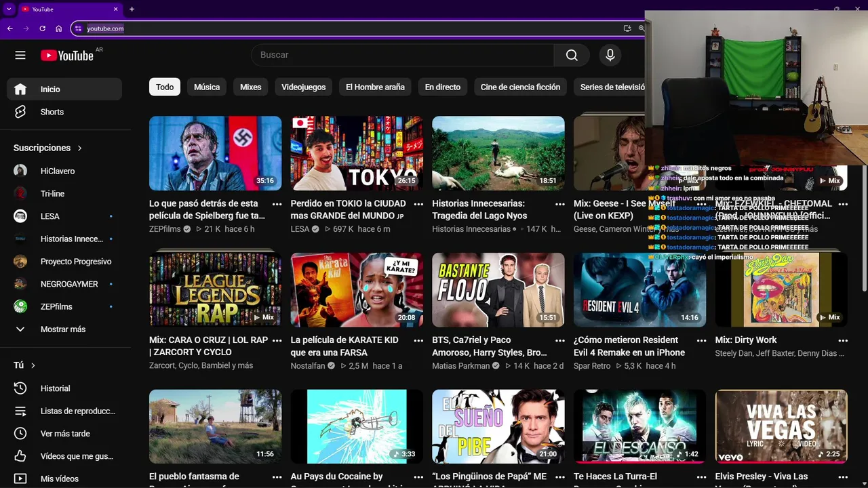Click the YouTube logo

coord(67,56)
